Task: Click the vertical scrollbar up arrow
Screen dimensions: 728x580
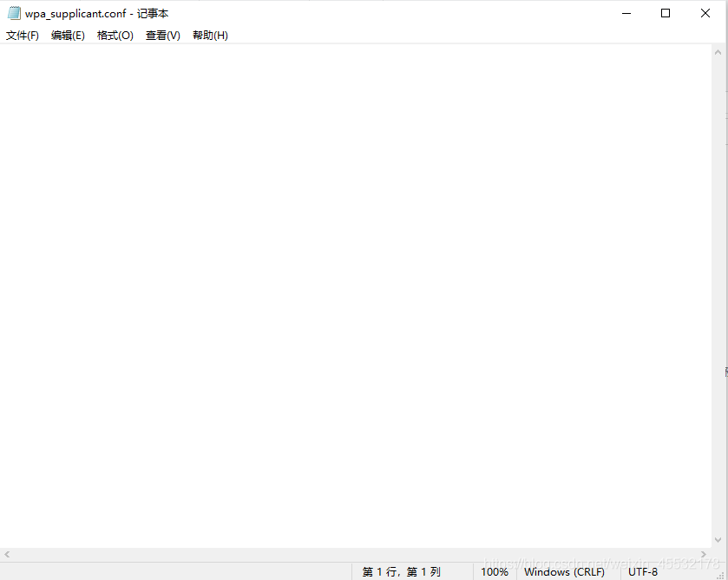Action: coord(718,52)
